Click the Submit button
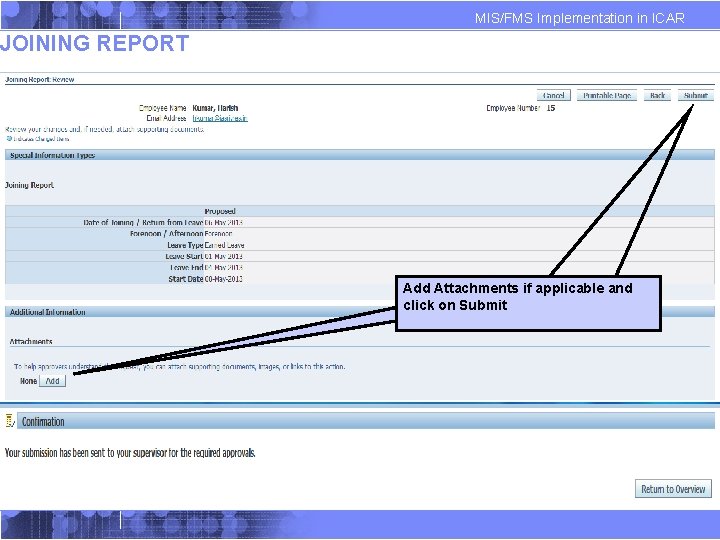This screenshot has width=720, height=540. tap(695, 96)
